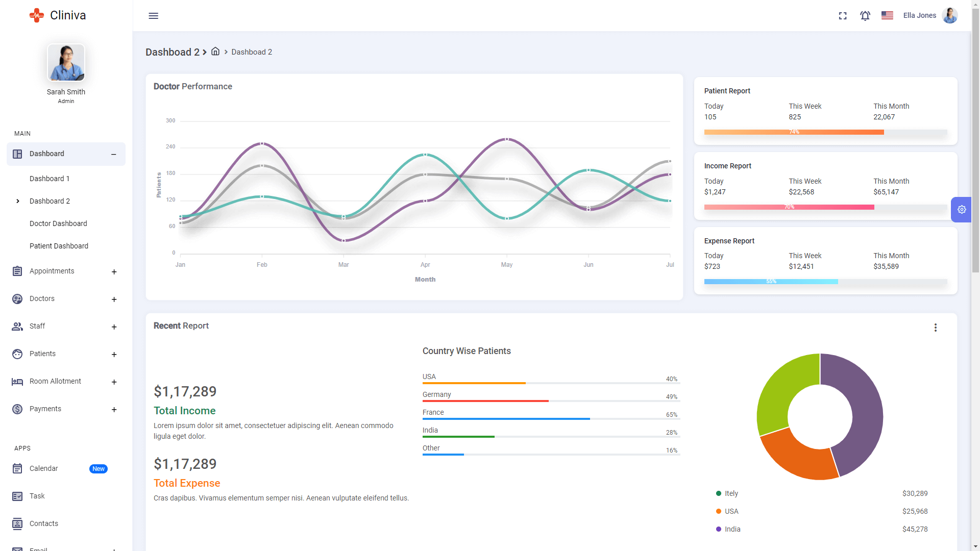Click the Calendar app icon
This screenshot has width=980, height=551.
(16, 468)
